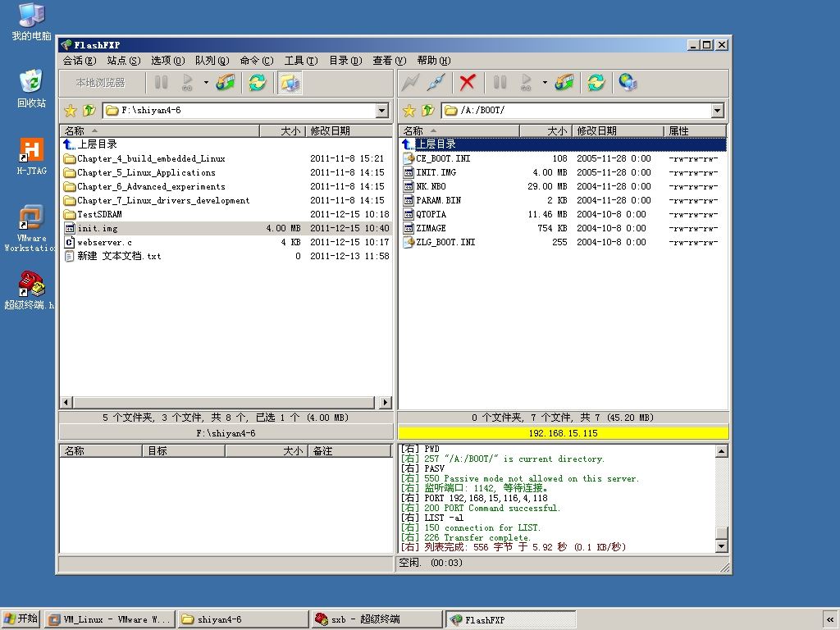
Task: Click the right pane favorites star icon
Action: click(x=409, y=111)
